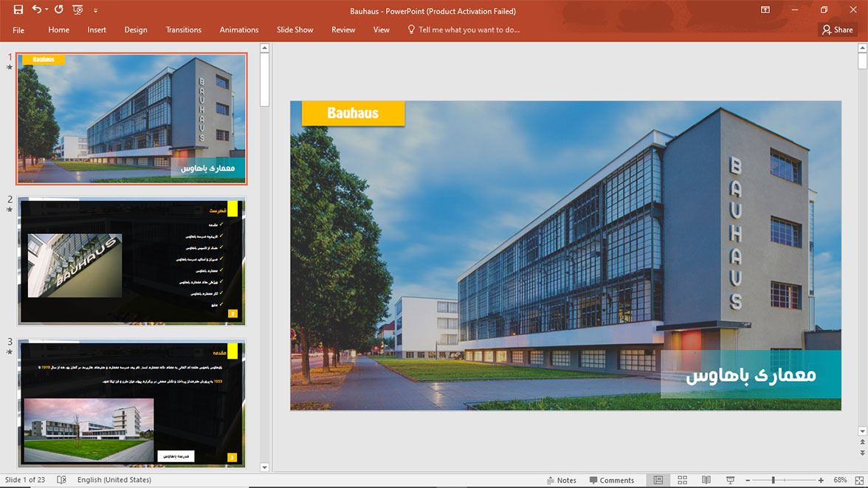Open the Design tab
868x488 pixels.
(136, 30)
